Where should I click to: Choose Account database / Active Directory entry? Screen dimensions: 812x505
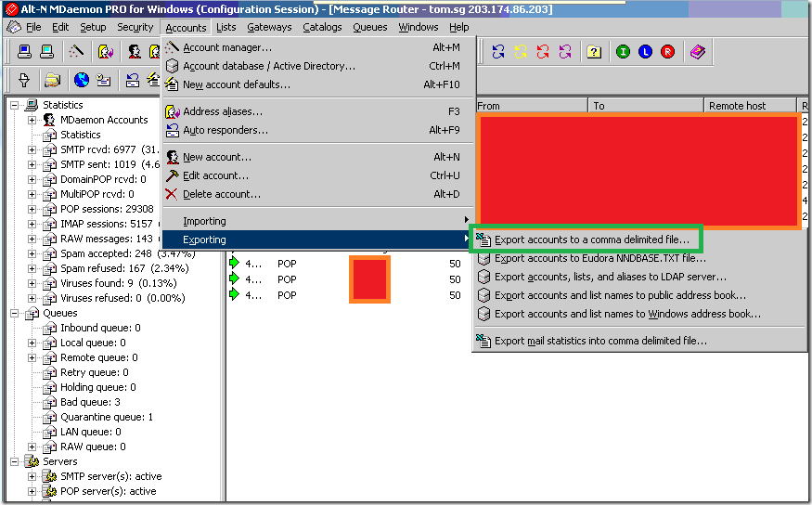318,66
